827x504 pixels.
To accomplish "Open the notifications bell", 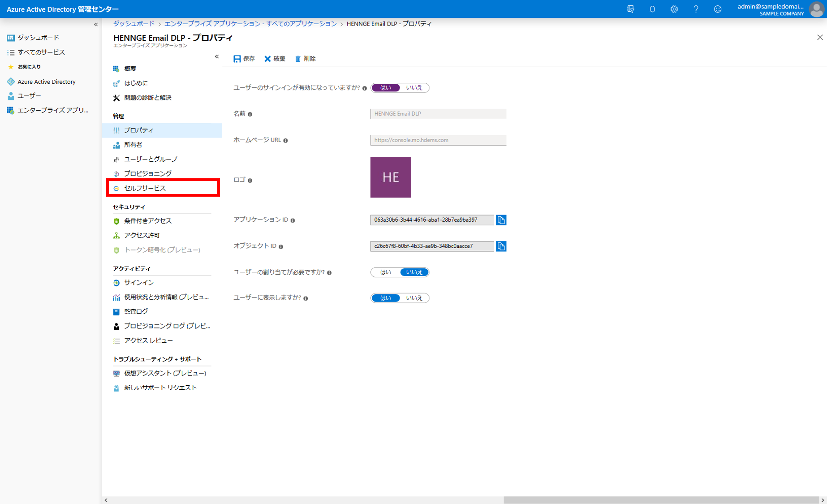I will (x=652, y=9).
